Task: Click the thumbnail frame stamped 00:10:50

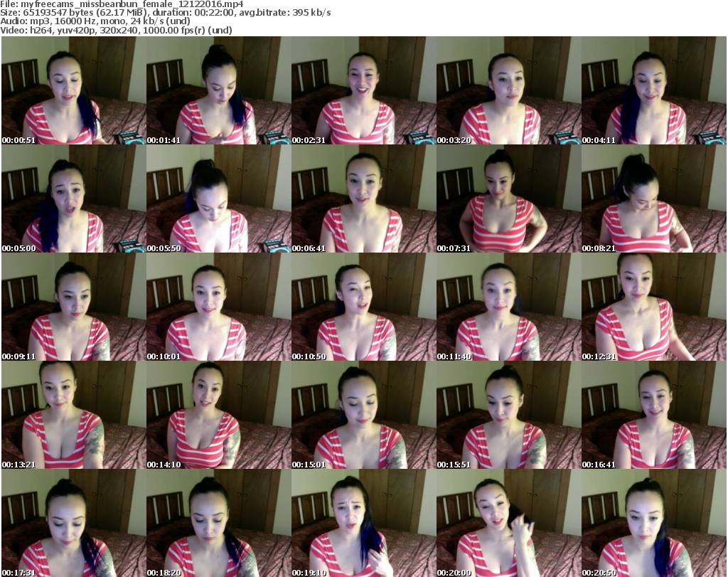Action: pyautogui.click(x=364, y=307)
